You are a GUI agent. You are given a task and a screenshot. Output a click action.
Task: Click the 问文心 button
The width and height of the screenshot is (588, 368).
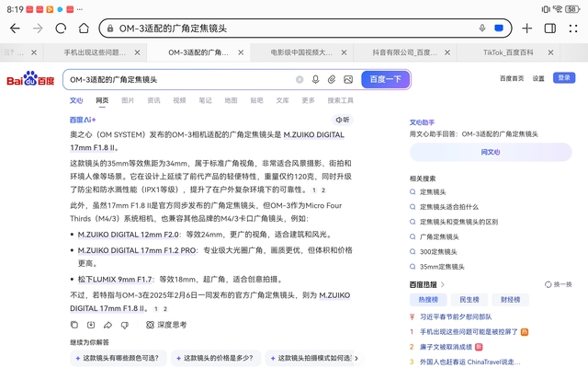coord(491,152)
